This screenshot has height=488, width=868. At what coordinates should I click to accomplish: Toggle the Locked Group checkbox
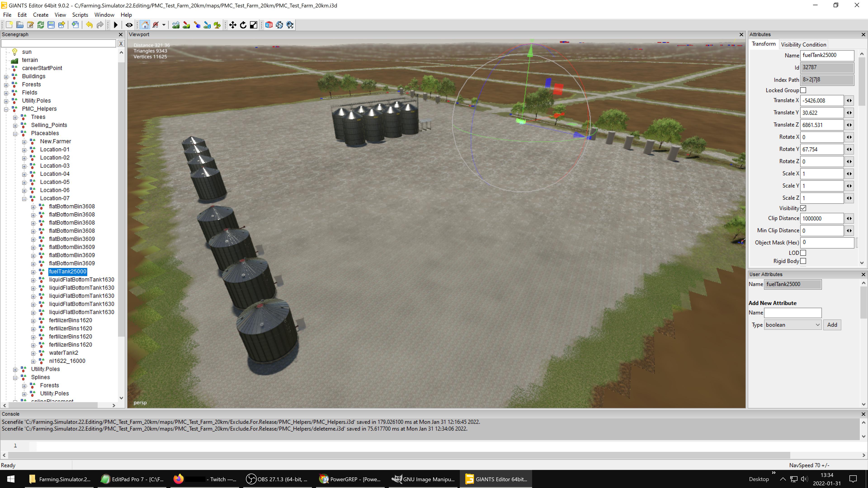[x=803, y=90]
